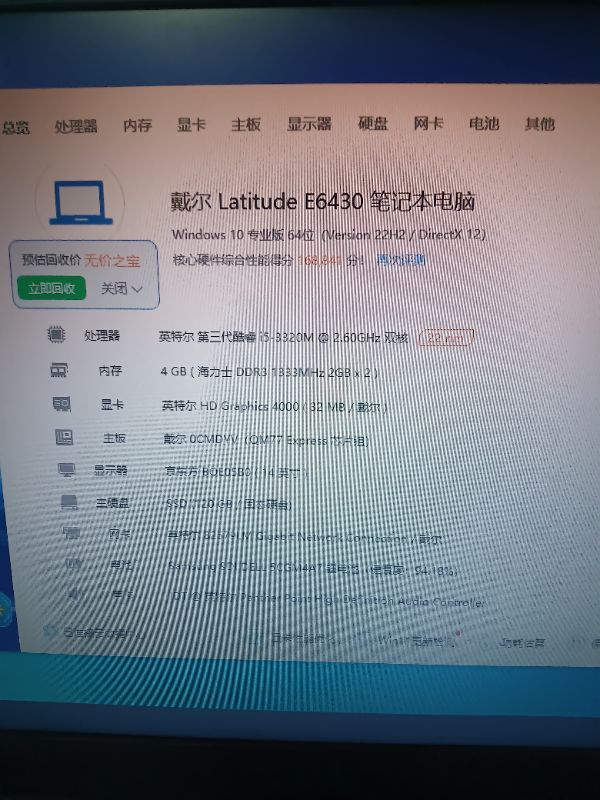The width and height of the screenshot is (600, 800).
Task: Click the blue laptop computer icon
Action: click(81, 203)
